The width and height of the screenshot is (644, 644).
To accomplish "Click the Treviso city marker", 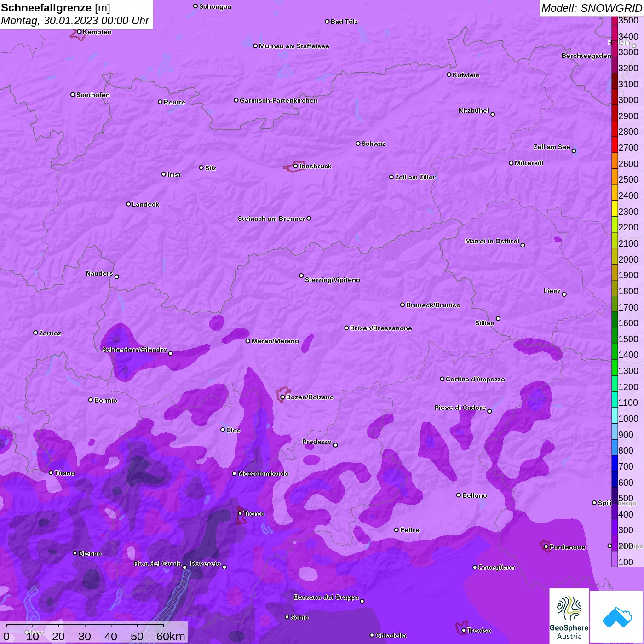I will pos(464,630).
